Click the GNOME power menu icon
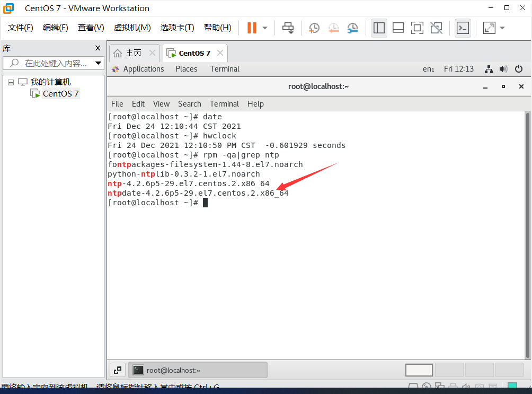532x394 pixels. [519, 69]
